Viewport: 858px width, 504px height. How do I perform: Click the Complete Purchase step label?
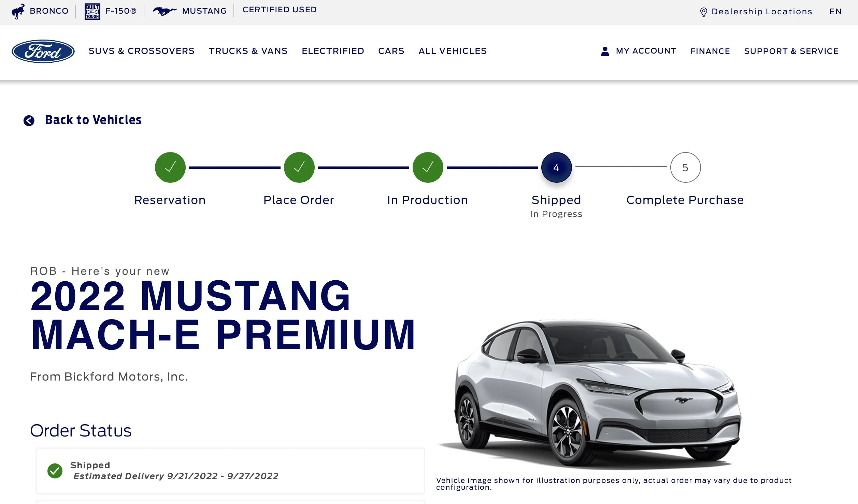coord(685,200)
